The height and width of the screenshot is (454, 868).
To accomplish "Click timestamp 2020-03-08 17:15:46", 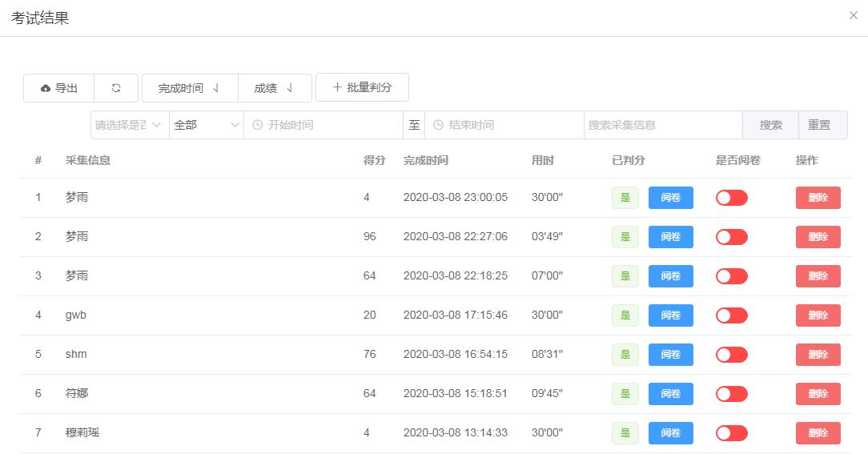I will pos(455,315).
